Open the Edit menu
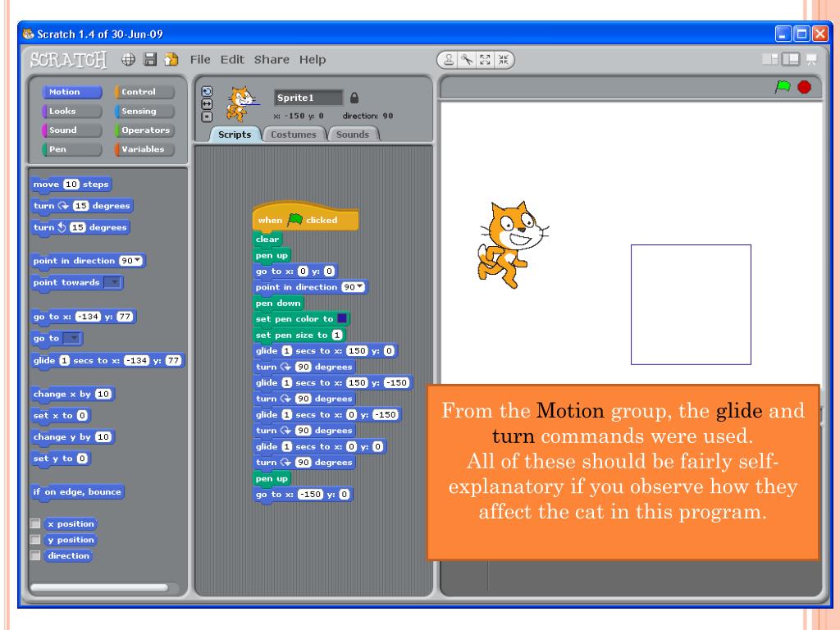Image resolution: width=840 pixels, height=630 pixels. coord(232,59)
